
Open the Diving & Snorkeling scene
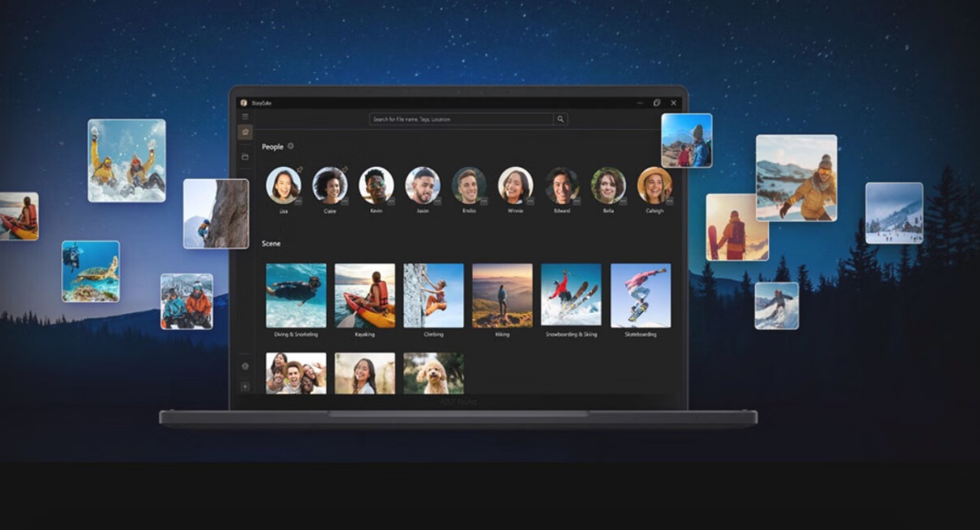296,296
